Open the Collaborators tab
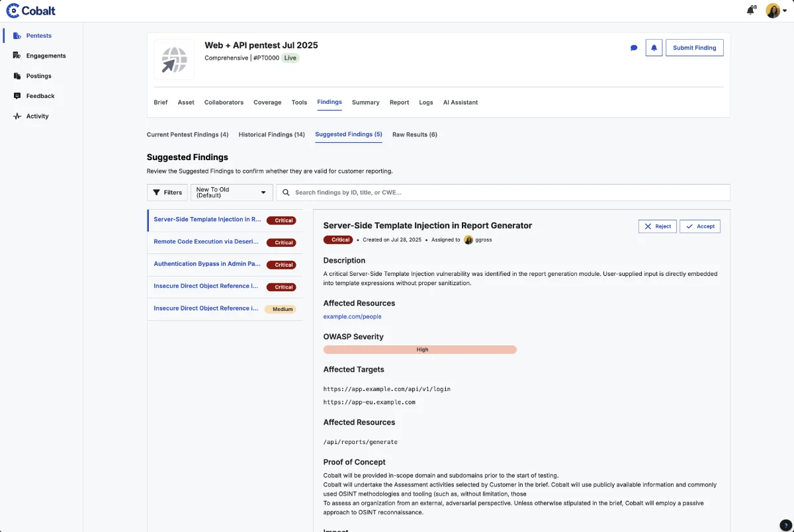The width and height of the screenshot is (794, 532). click(x=224, y=103)
